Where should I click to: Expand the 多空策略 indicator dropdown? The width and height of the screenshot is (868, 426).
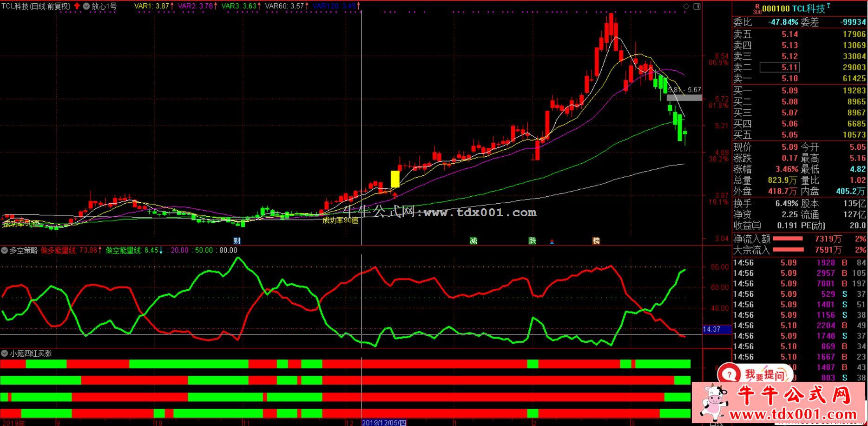point(5,250)
